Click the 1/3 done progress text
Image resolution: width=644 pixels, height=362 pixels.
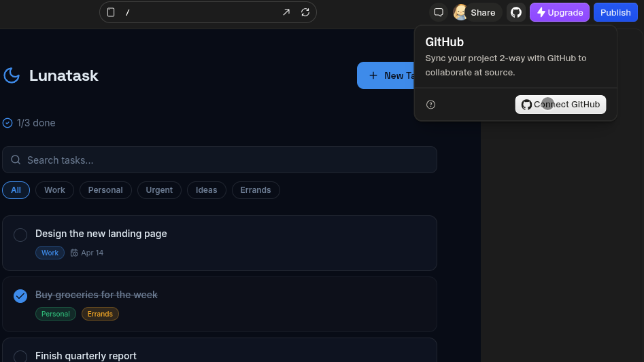click(36, 123)
